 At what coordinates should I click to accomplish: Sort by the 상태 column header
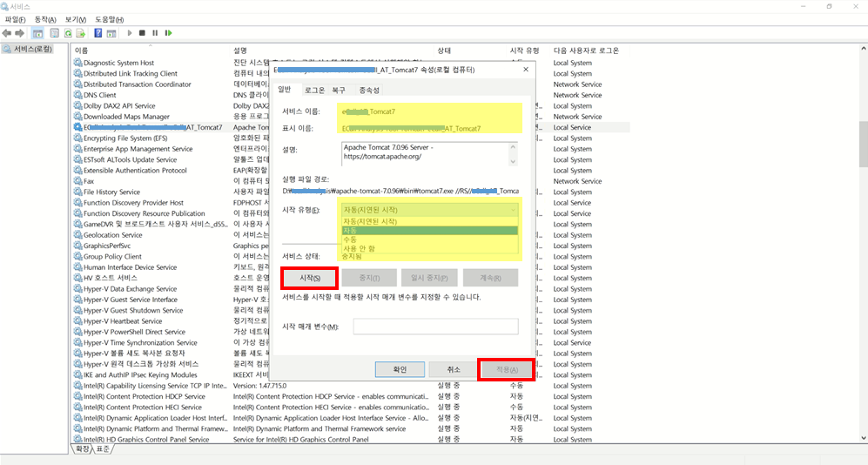[x=470, y=51]
